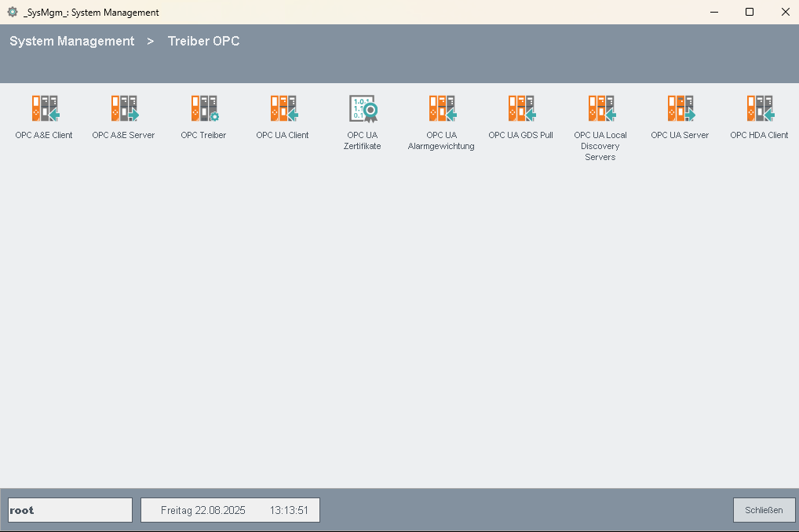
Task: Go back to System Management breadcrumb
Action: click(x=72, y=42)
